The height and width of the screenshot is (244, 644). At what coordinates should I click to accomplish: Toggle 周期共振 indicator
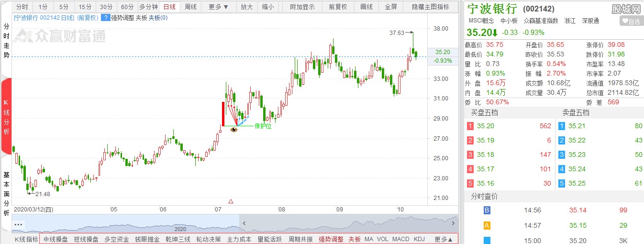300,239
